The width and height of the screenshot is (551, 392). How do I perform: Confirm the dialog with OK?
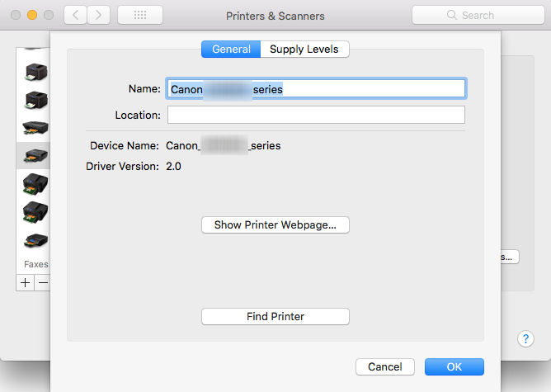[454, 366]
